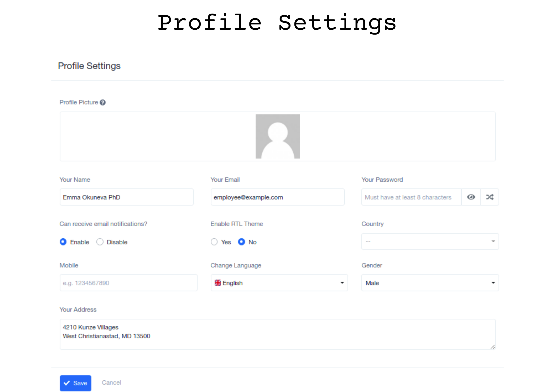Select Enable for email notifications
This screenshot has width=555, height=392.
(x=63, y=242)
